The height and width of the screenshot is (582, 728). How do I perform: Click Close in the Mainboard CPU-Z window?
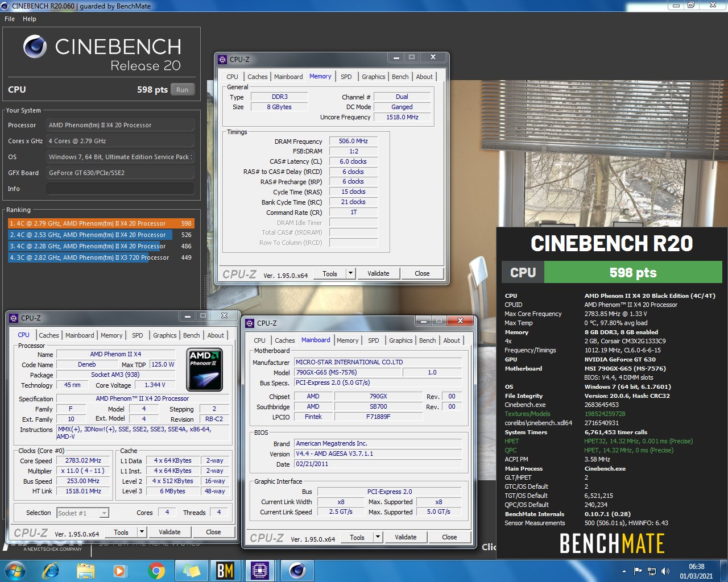pos(449,537)
